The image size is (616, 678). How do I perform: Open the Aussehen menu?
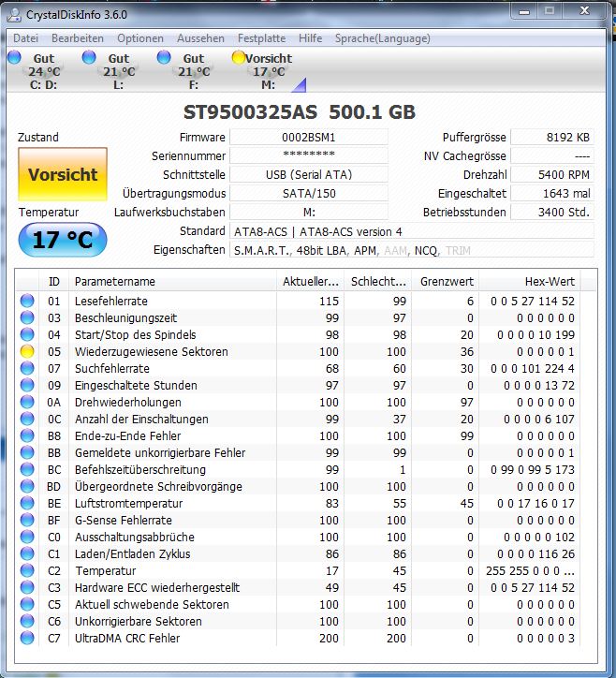click(200, 38)
